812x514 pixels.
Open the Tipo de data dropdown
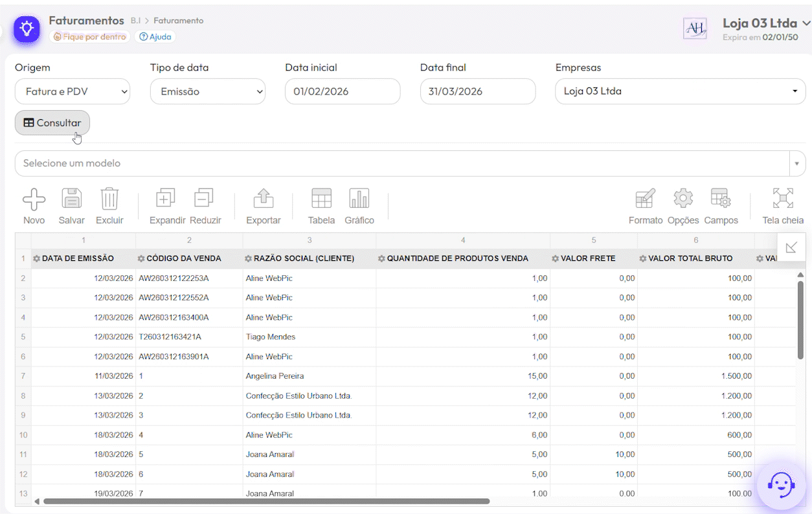click(207, 92)
